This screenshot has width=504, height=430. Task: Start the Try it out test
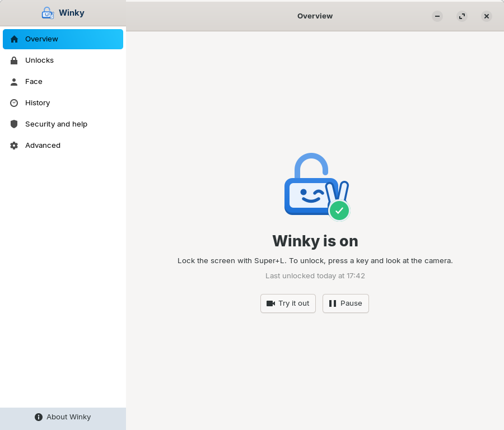coord(288,303)
